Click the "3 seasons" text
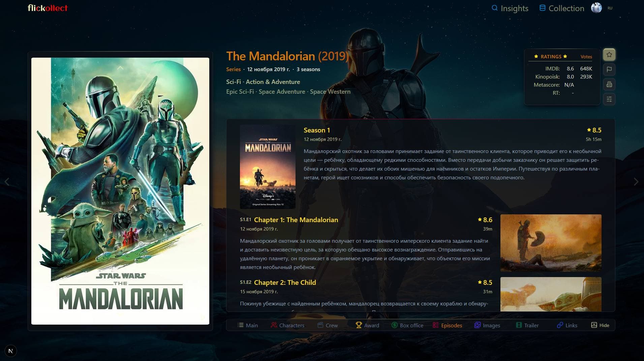644x361 pixels. [308, 69]
